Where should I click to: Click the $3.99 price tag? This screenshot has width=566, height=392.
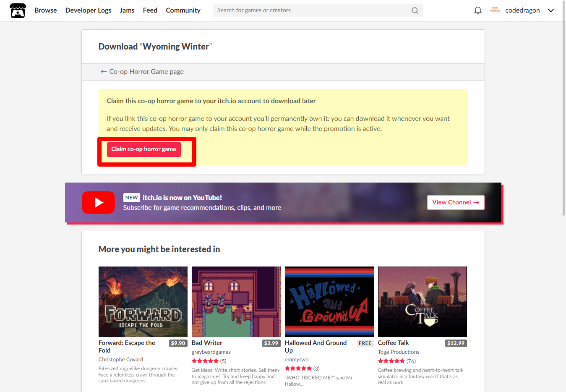click(x=271, y=343)
